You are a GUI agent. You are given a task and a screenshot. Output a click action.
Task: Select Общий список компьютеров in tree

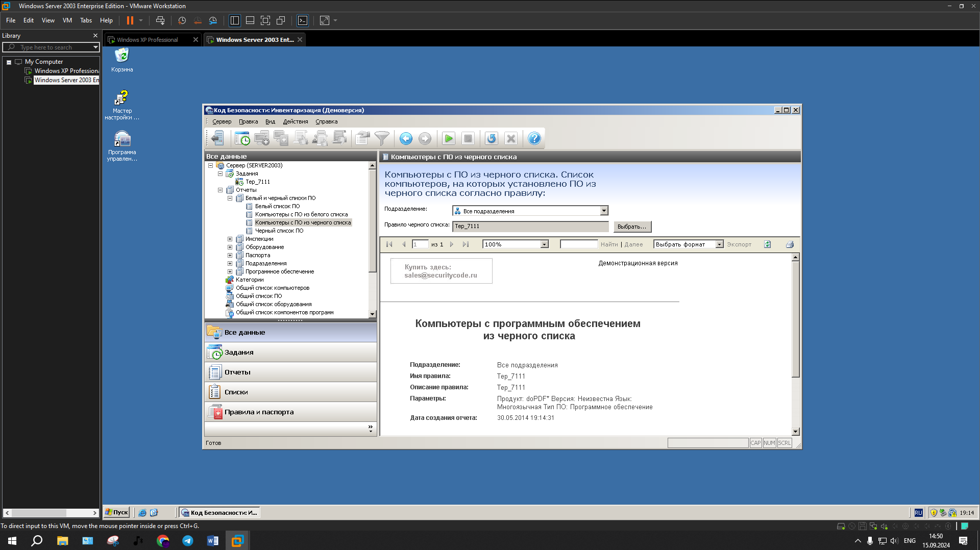273,288
